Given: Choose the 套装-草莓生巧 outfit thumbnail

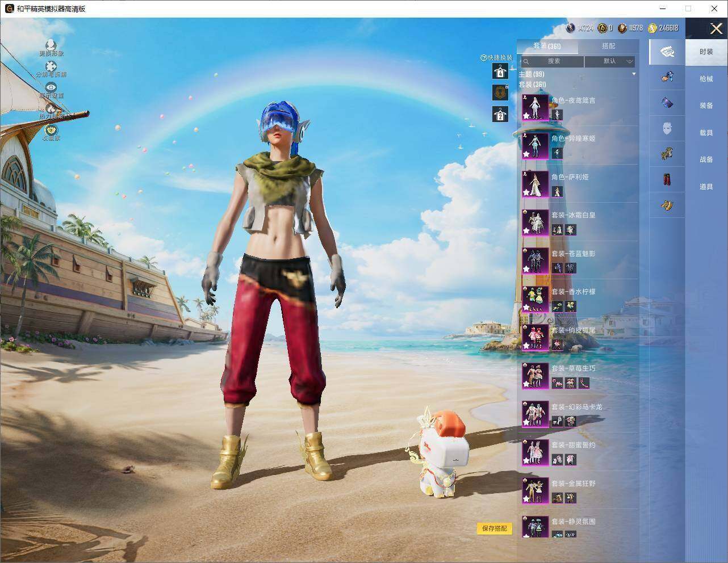Looking at the screenshot, I should [535, 376].
